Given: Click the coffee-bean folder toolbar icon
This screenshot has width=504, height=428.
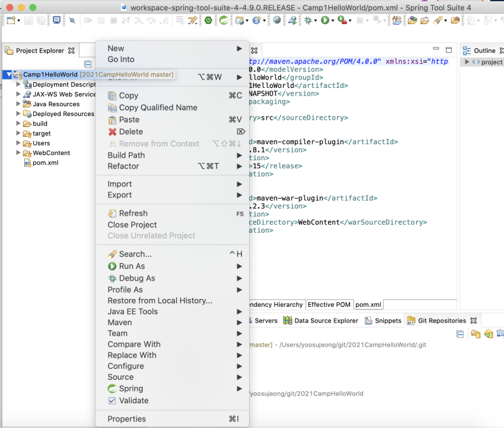Looking at the screenshot, I should pos(455,21).
